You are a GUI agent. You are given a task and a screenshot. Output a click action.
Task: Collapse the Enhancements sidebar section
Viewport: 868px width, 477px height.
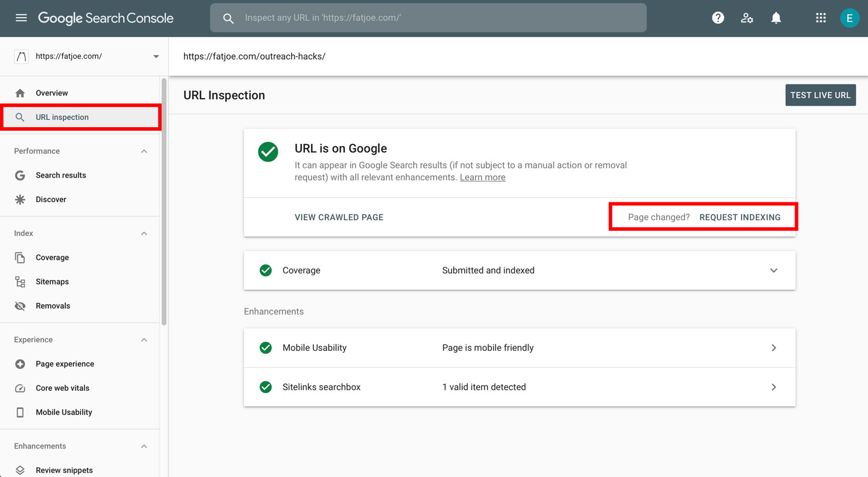coord(144,446)
